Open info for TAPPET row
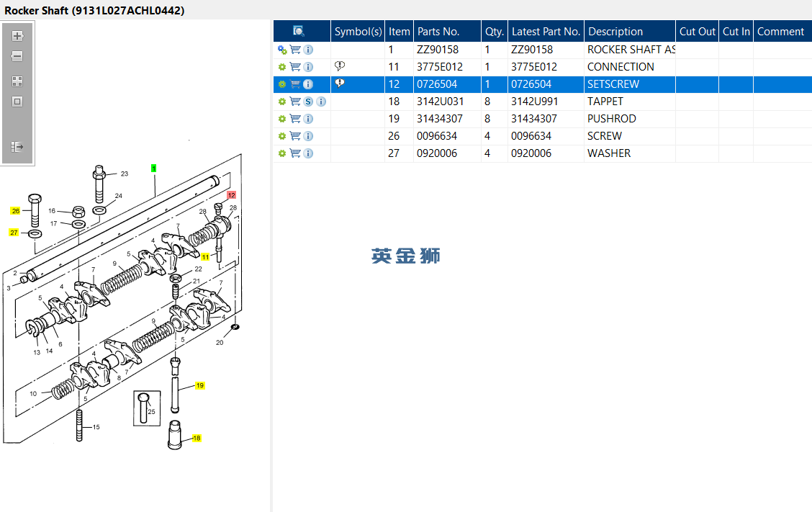The width and height of the screenshot is (812, 512). coord(321,102)
